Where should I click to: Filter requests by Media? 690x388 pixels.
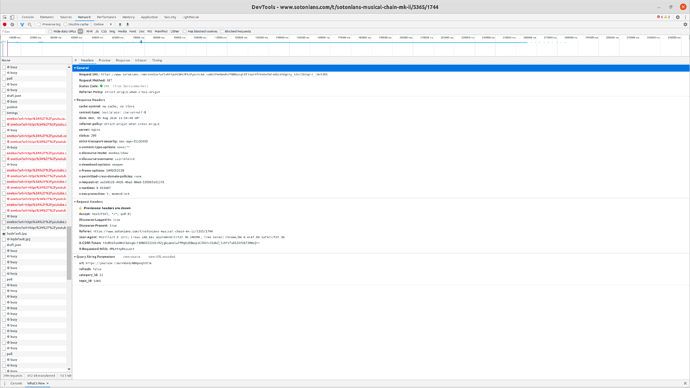click(x=122, y=32)
